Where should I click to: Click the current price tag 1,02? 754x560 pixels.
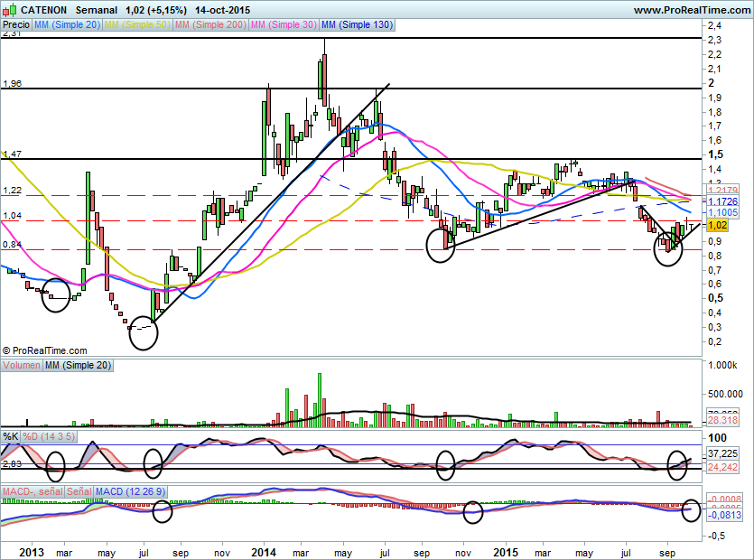click(x=719, y=224)
